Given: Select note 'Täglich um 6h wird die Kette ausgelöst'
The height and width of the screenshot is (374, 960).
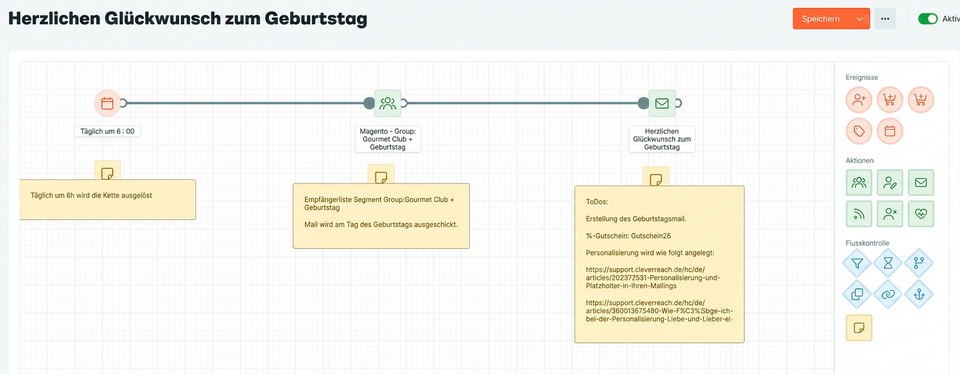Looking at the screenshot, I should tap(108, 200).
